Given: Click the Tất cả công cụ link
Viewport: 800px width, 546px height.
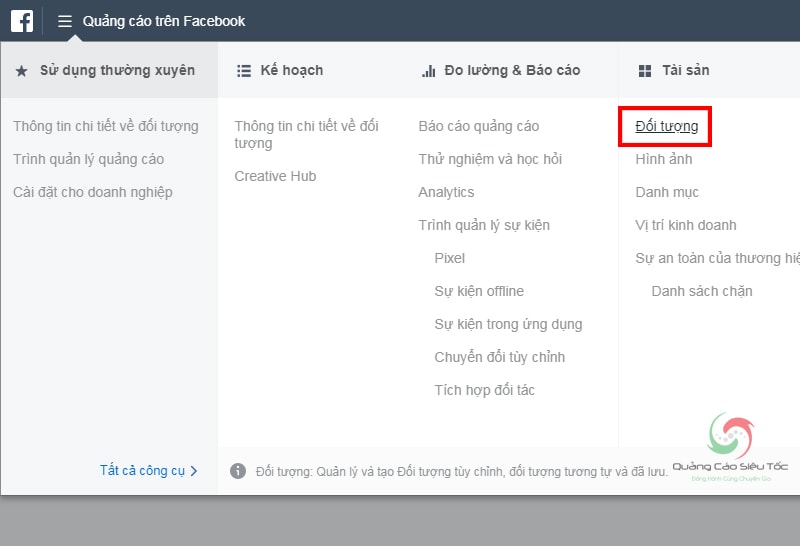Looking at the screenshot, I should [x=142, y=470].
